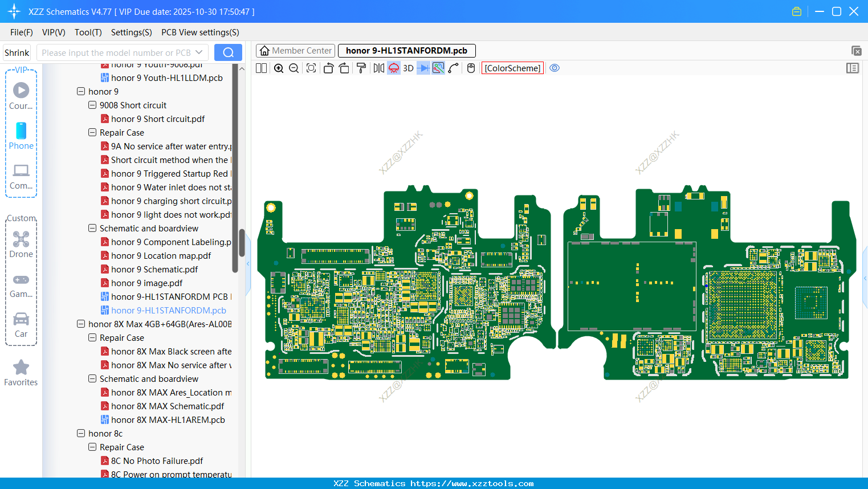The width and height of the screenshot is (868, 489).
Task: Open the right side panel layout icon
Action: [x=853, y=68]
